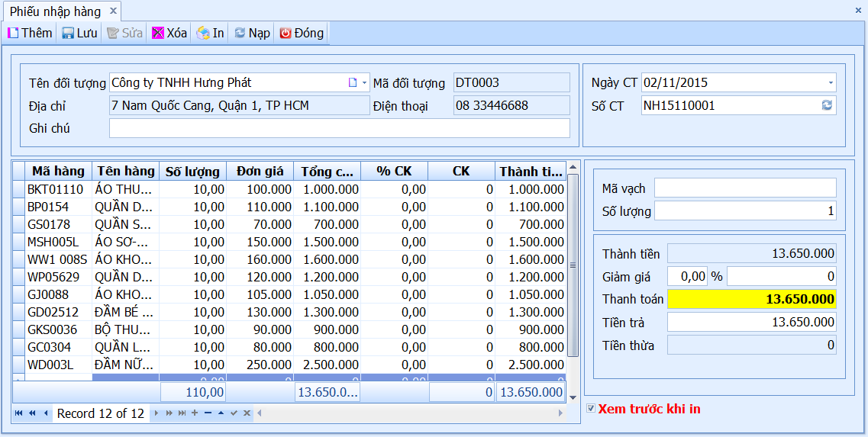The height and width of the screenshot is (437, 868).
Task: Open the Ngày CT date dropdown
Action: 831,84
